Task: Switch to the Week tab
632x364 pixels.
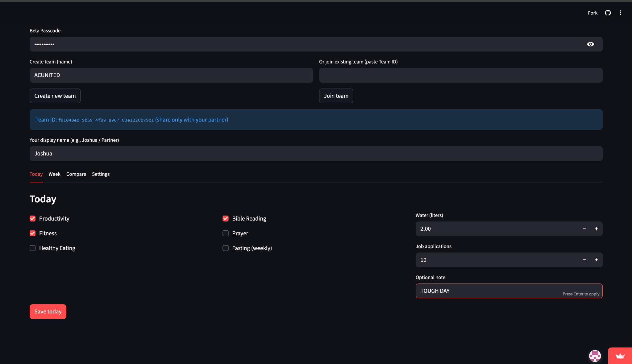Action: [54, 174]
